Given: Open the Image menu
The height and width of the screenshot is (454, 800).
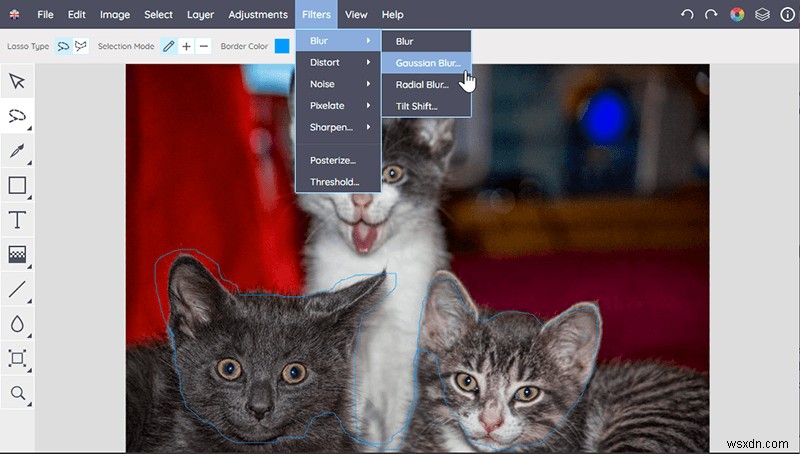Looking at the screenshot, I should coord(115,14).
